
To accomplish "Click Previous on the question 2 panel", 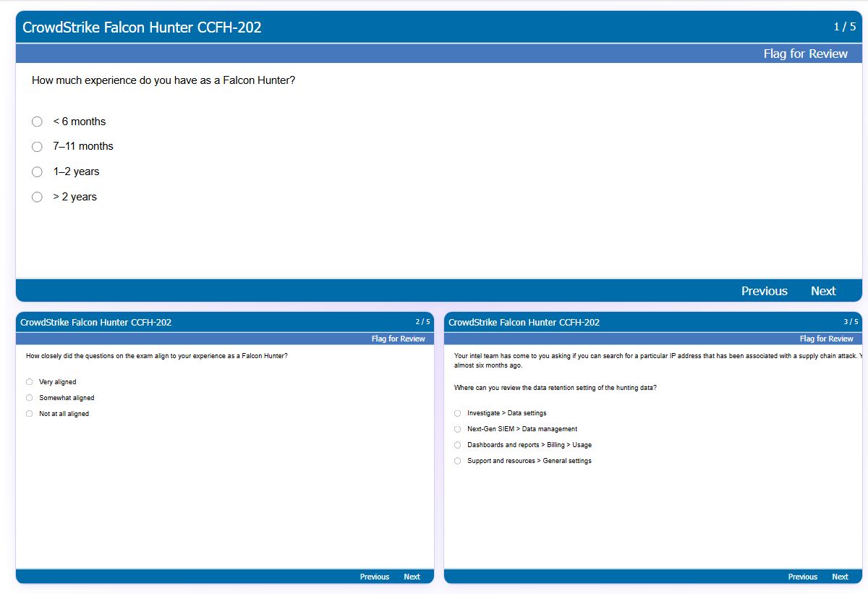I will point(375,577).
